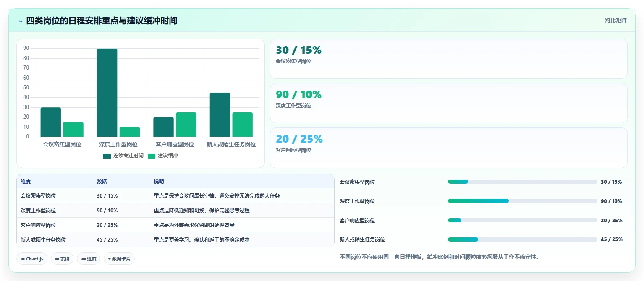This screenshot has height=281, width=644.
Task: Click the 45 / 25% progress value label
Action: coord(612,239)
